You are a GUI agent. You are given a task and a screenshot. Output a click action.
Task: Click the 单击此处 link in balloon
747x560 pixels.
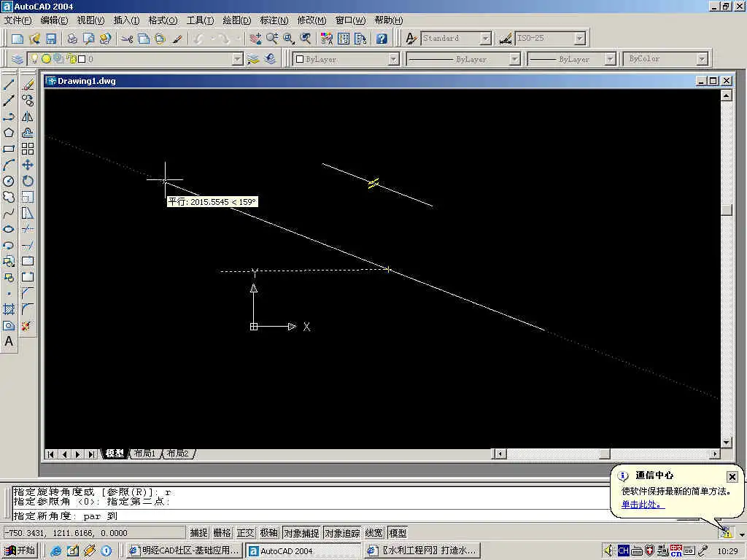(642, 505)
